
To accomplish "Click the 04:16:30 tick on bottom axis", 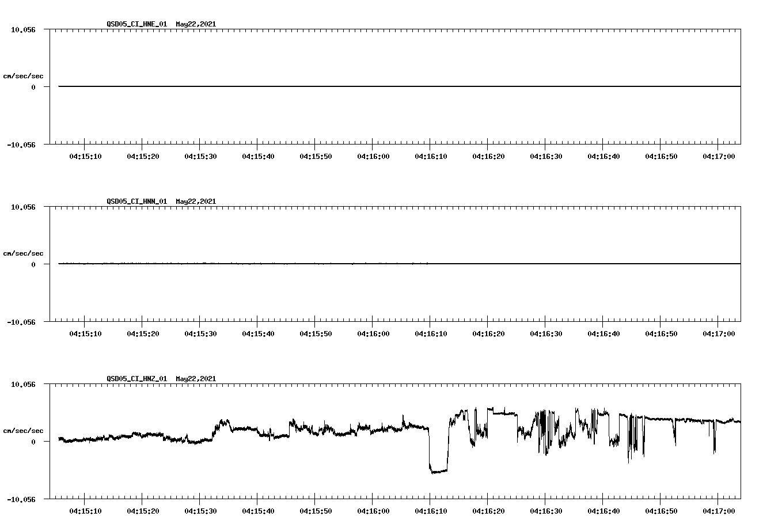I will pyautogui.click(x=545, y=510).
